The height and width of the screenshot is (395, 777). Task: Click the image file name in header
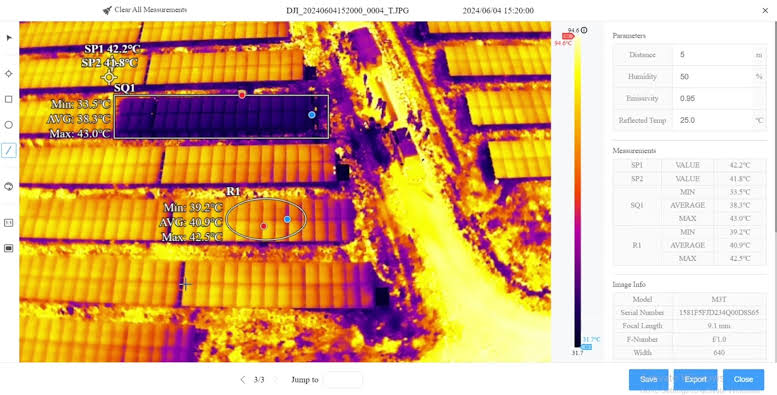[347, 10]
